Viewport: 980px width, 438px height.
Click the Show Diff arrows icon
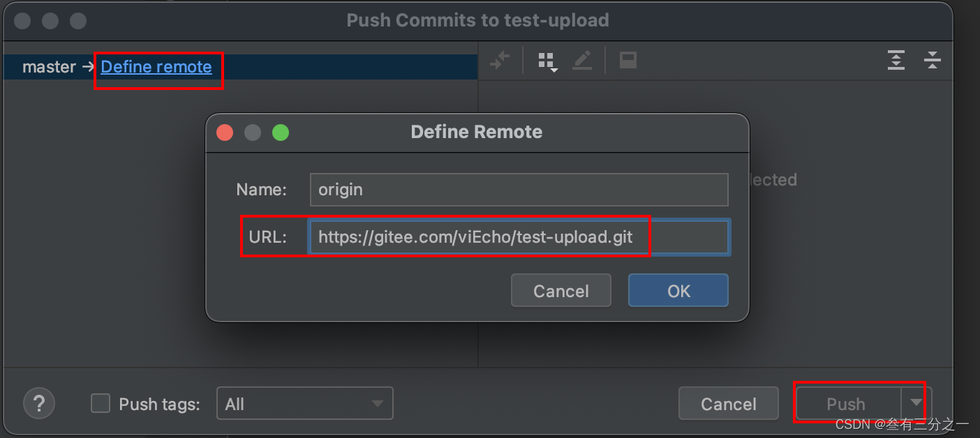point(500,61)
